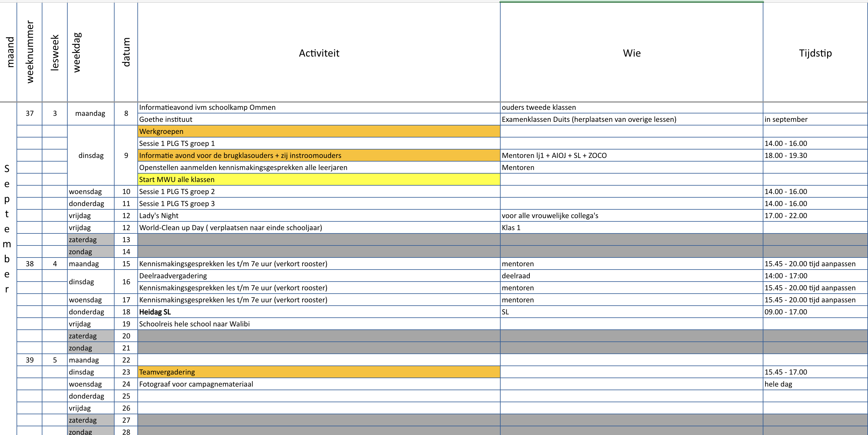
Task: Click Fotograaf voor campagnemateriaal cell
Action: tap(319, 384)
